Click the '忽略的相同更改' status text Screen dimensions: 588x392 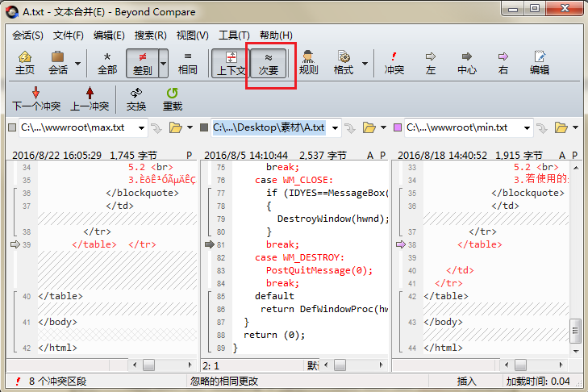[x=224, y=382]
